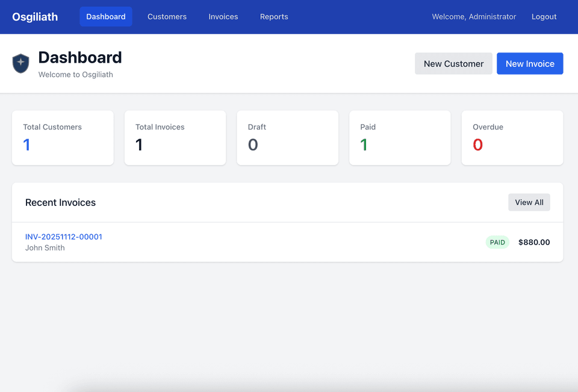This screenshot has height=392, width=578.
Task: Select the Dashboard navigation tab
Action: coord(106,17)
